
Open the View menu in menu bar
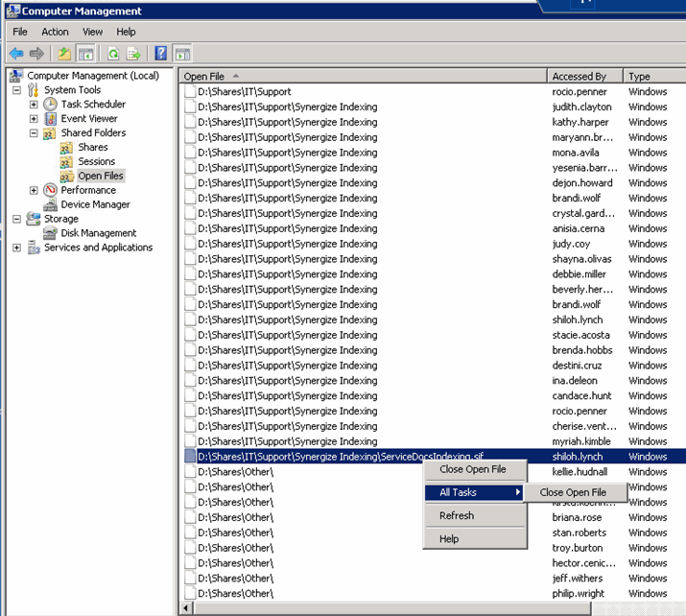pos(92,32)
